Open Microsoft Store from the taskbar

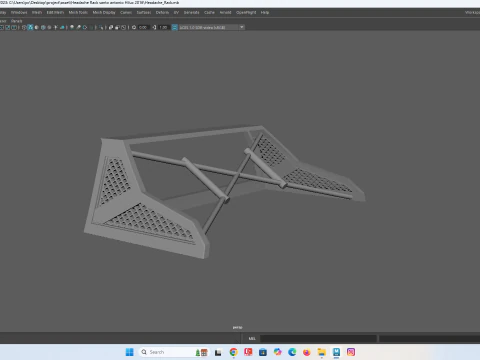point(263,352)
